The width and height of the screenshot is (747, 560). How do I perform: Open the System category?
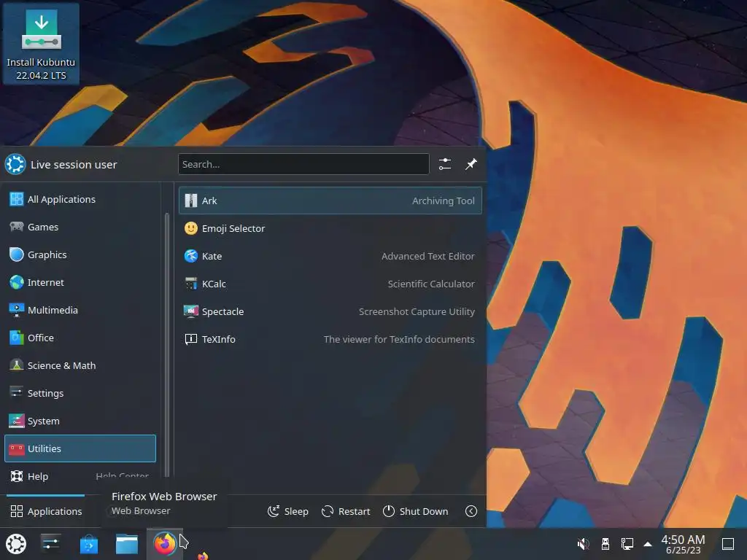point(80,421)
